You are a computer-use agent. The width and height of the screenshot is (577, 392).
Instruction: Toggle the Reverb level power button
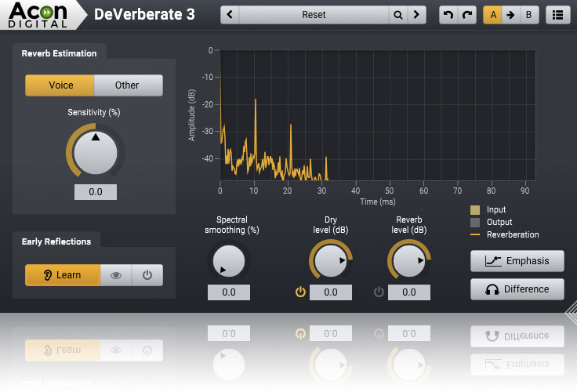pyautogui.click(x=379, y=292)
